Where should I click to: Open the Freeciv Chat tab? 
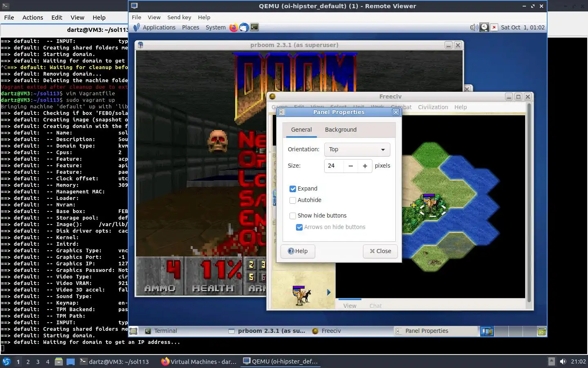375,305
